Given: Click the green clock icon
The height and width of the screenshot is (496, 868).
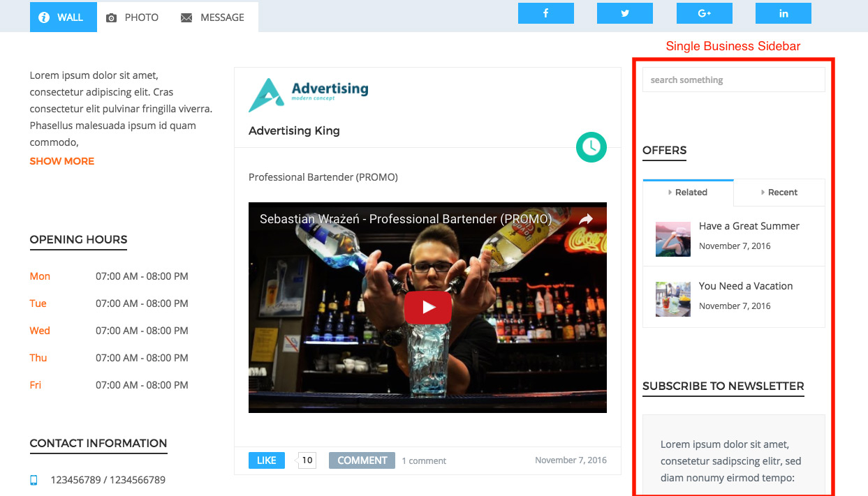Looking at the screenshot, I should [x=591, y=146].
